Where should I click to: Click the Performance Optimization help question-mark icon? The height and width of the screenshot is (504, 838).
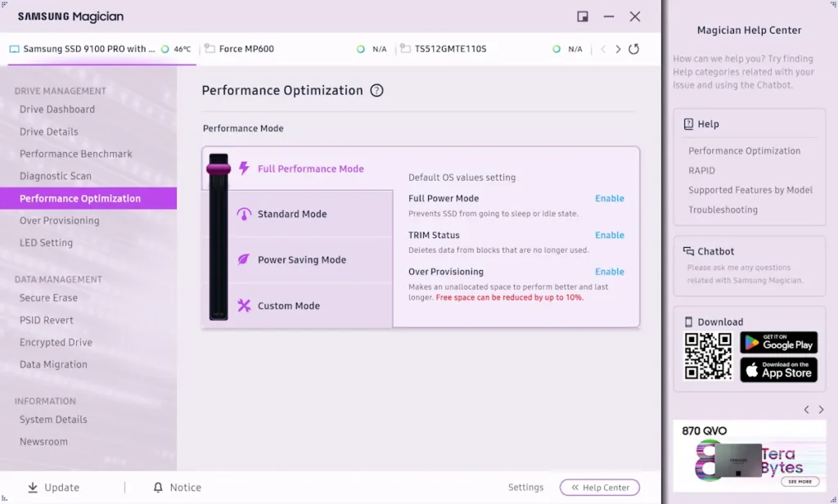(376, 90)
